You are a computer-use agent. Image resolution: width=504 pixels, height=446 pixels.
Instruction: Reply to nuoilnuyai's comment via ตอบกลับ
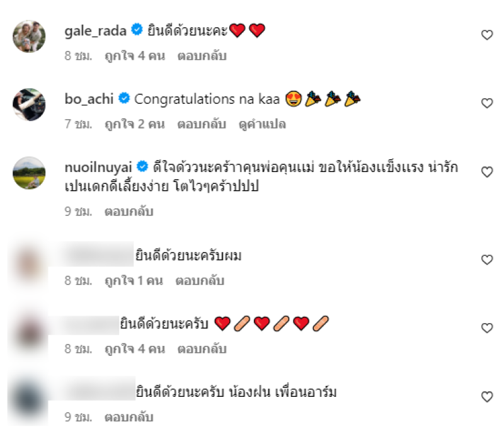click(x=129, y=212)
